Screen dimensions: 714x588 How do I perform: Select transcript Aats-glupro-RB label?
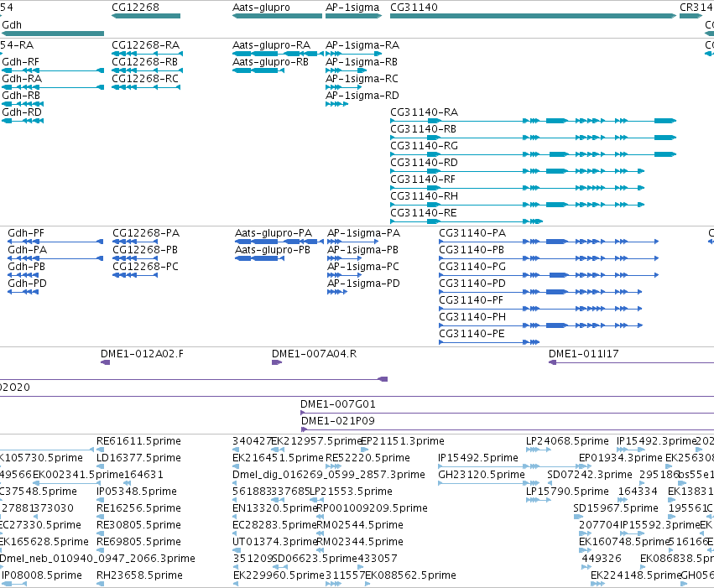(270, 62)
